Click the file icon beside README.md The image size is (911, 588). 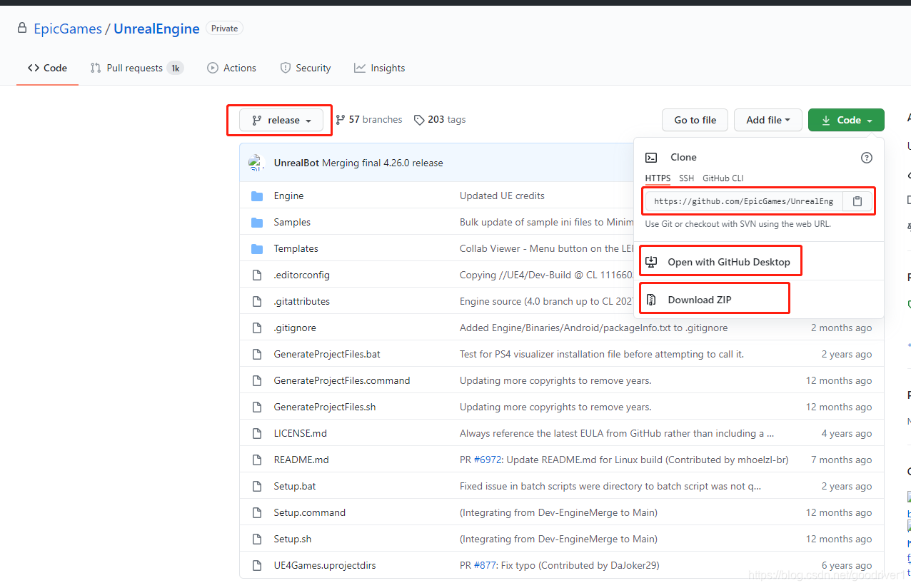257,460
